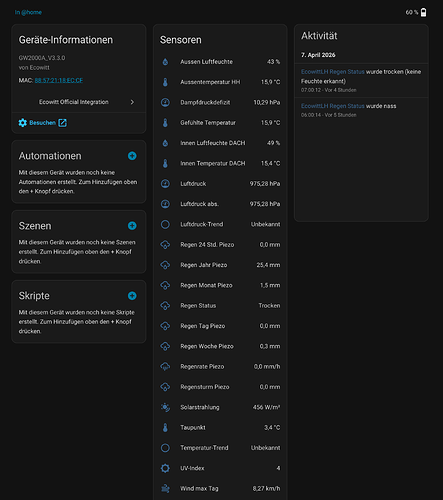Click the Solarstrahlung sun icon
Image resolution: width=443 pixels, height=500 pixels.
coord(165,407)
